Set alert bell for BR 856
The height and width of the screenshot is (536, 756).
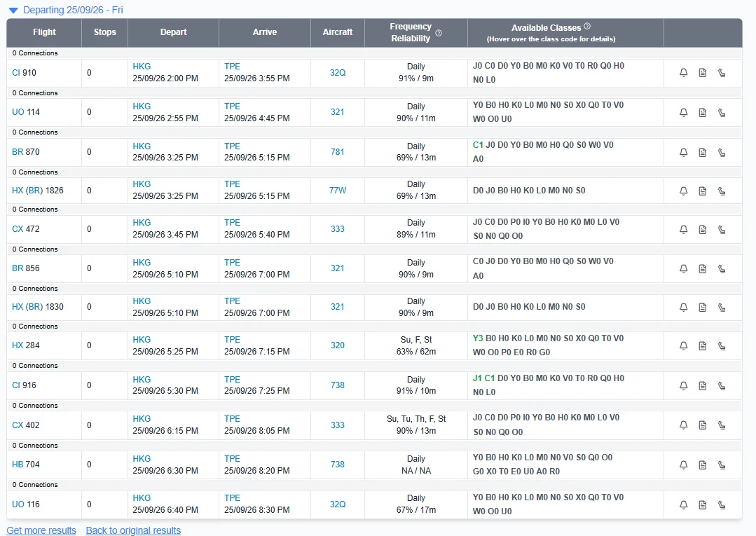coord(683,268)
